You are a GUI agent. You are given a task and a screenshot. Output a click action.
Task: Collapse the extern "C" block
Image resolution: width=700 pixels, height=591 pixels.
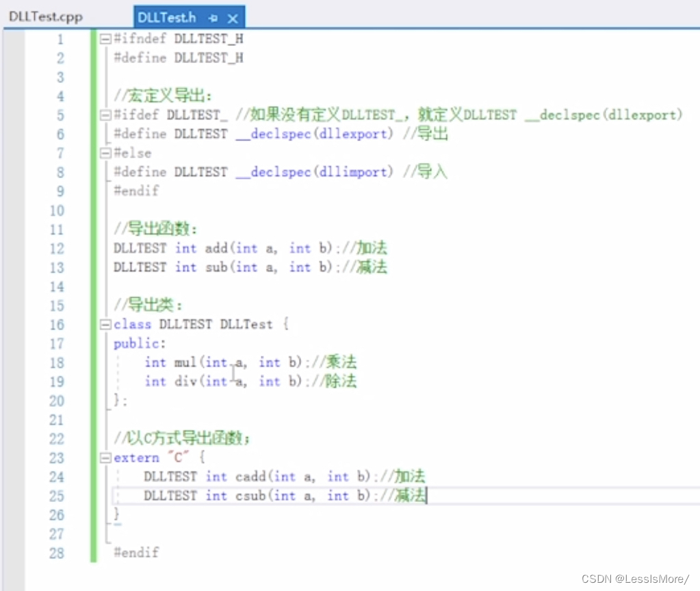[x=105, y=458]
